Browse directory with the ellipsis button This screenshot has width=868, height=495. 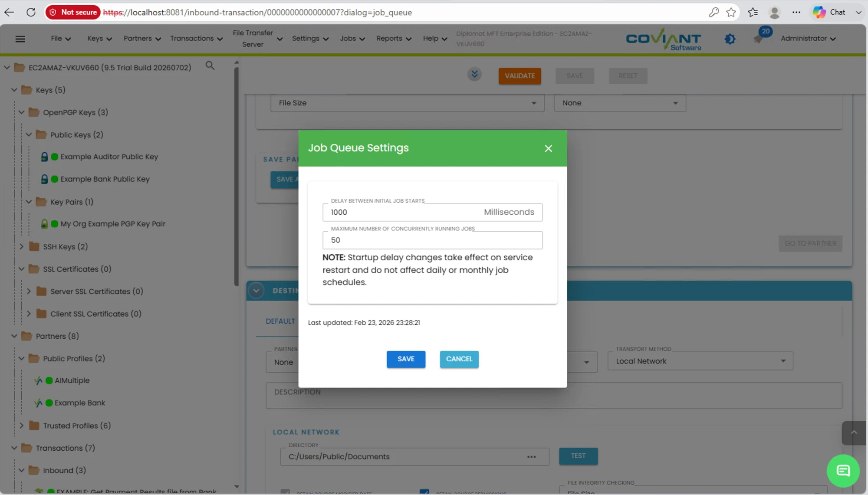click(531, 457)
